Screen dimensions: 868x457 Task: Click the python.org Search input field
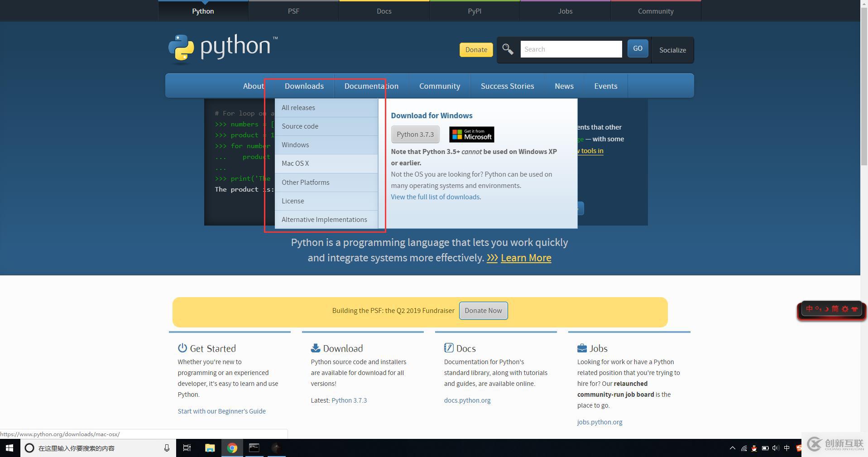571,49
